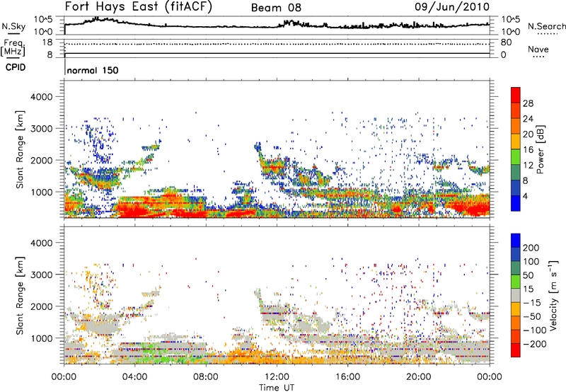The height and width of the screenshot is (392, 566).
Task: Click the 'Power [dB]' colorbar label
Action: point(540,149)
